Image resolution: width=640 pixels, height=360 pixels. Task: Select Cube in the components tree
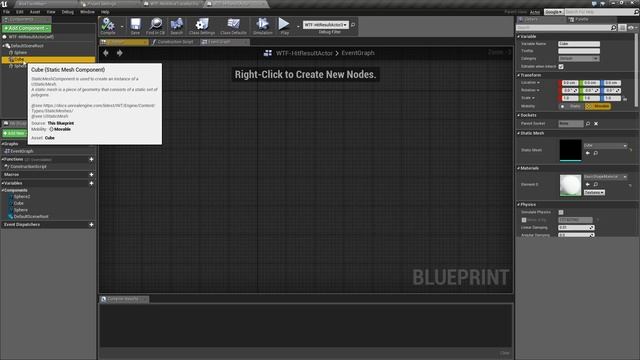(48, 60)
